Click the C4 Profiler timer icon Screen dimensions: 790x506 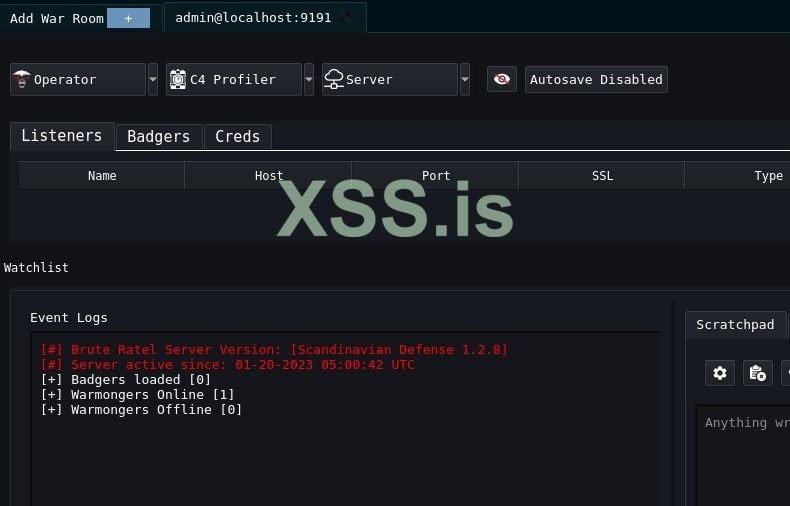pos(177,79)
